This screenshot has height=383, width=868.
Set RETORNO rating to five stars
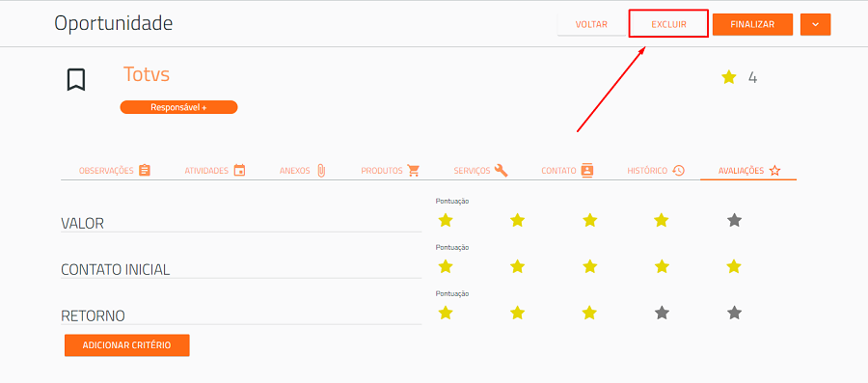tap(734, 314)
